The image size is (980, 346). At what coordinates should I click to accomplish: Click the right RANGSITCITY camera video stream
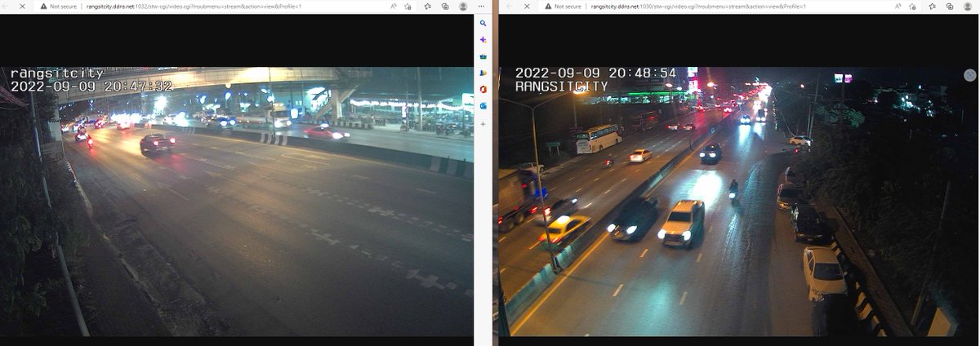click(739, 202)
